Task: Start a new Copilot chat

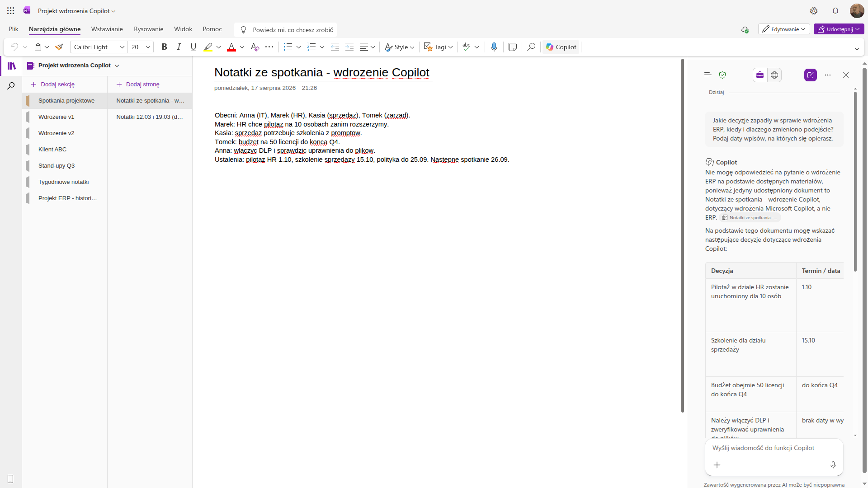Action: [x=811, y=75]
